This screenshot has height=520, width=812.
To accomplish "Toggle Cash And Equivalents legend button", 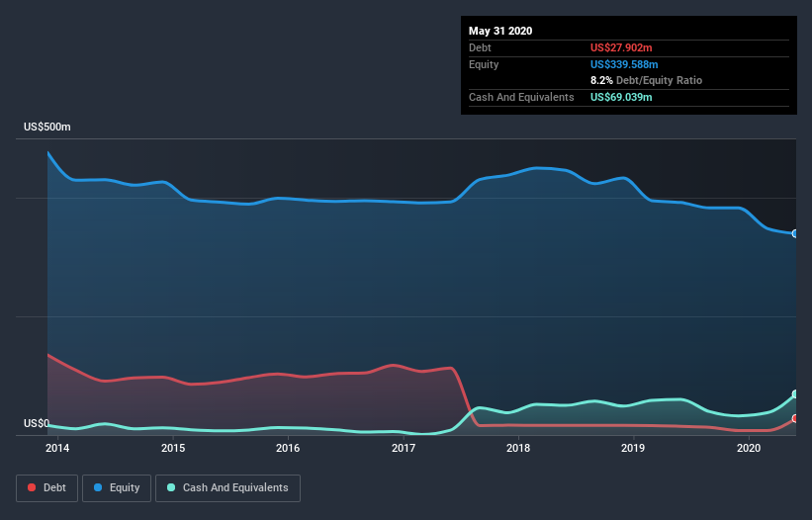I will (227, 488).
